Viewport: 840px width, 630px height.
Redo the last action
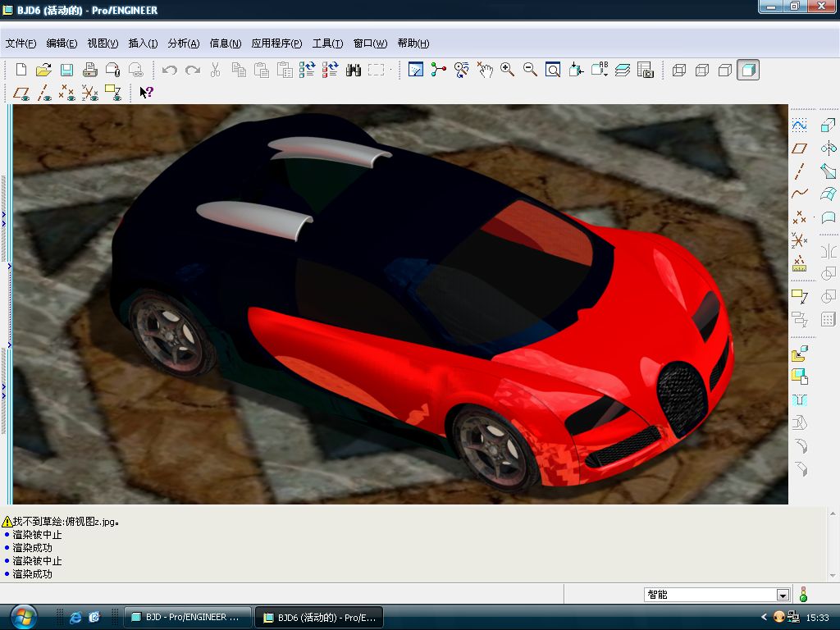click(193, 70)
